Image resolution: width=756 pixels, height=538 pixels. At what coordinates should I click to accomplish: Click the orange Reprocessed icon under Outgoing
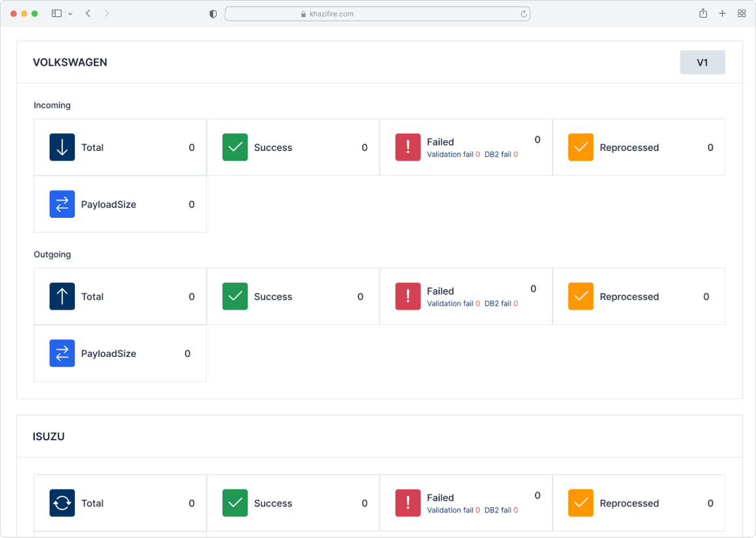click(581, 296)
